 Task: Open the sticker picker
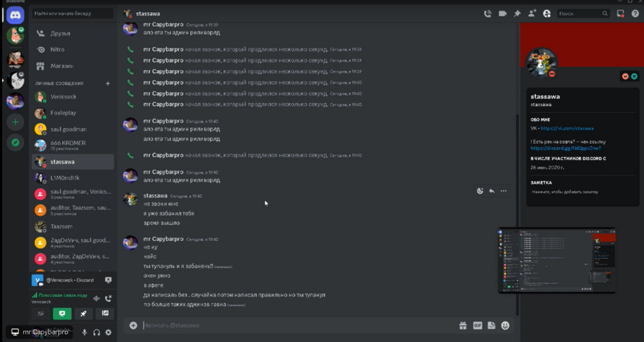pos(491,326)
